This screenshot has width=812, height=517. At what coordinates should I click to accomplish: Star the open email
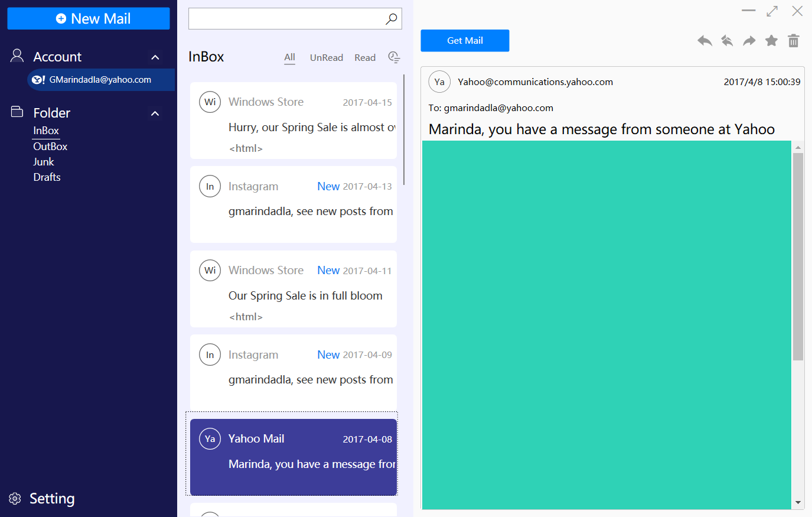coord(771,40)
